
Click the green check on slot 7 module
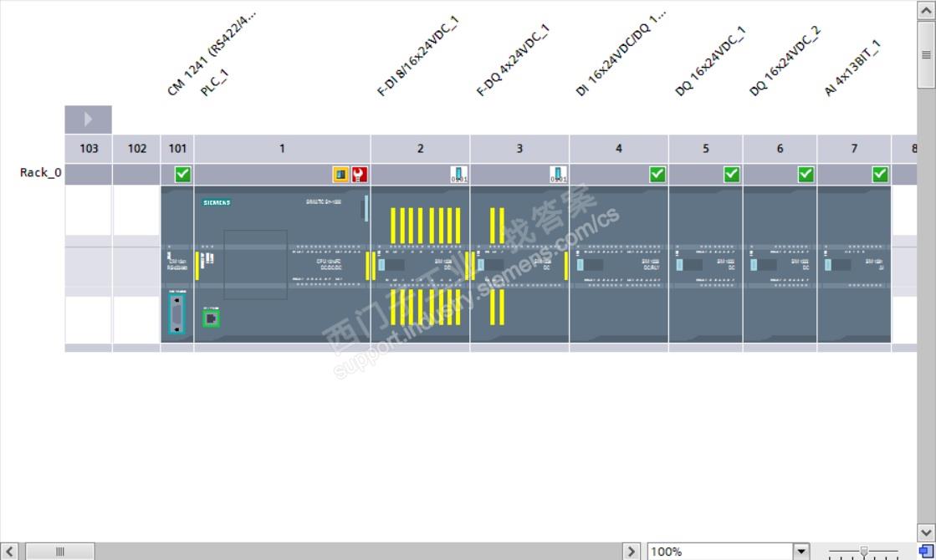(x=880, y=174)
